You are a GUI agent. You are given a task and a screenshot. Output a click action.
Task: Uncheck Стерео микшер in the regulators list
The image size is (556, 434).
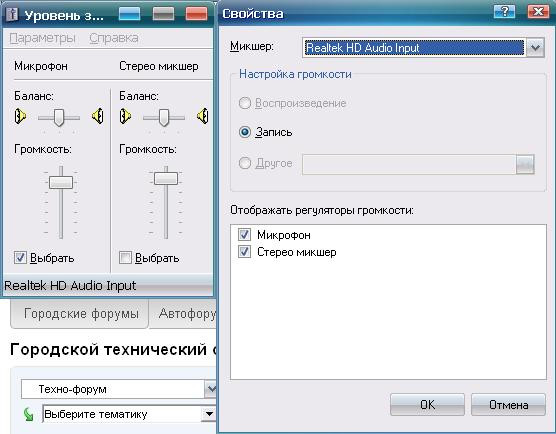[x=244, y=252]
